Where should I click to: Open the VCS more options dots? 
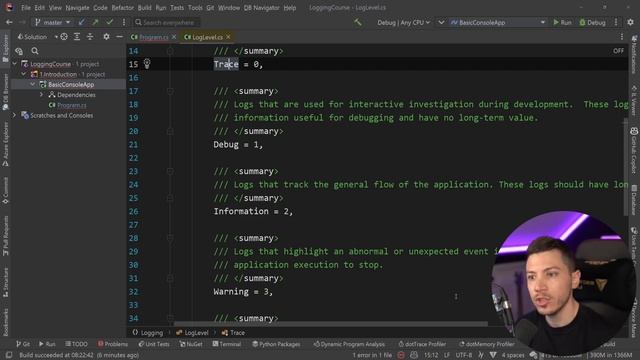(x=124, y=22)
